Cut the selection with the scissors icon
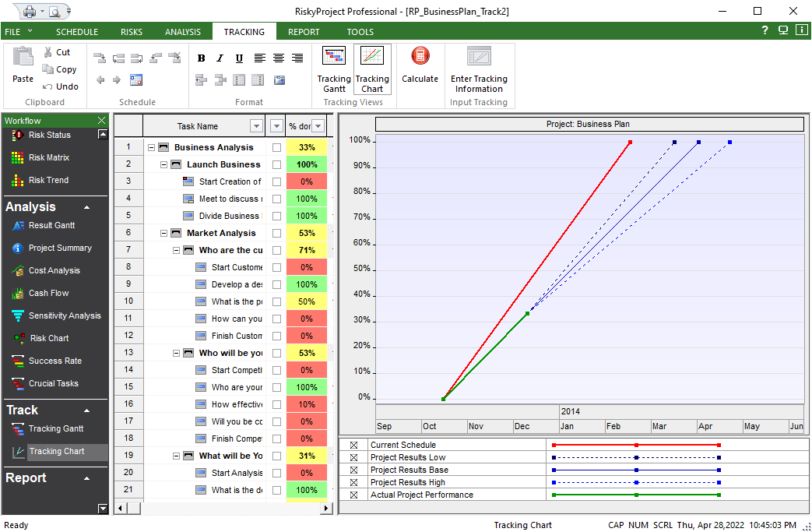The height and width of the screenshot is (532, 812). pos(48,52)
